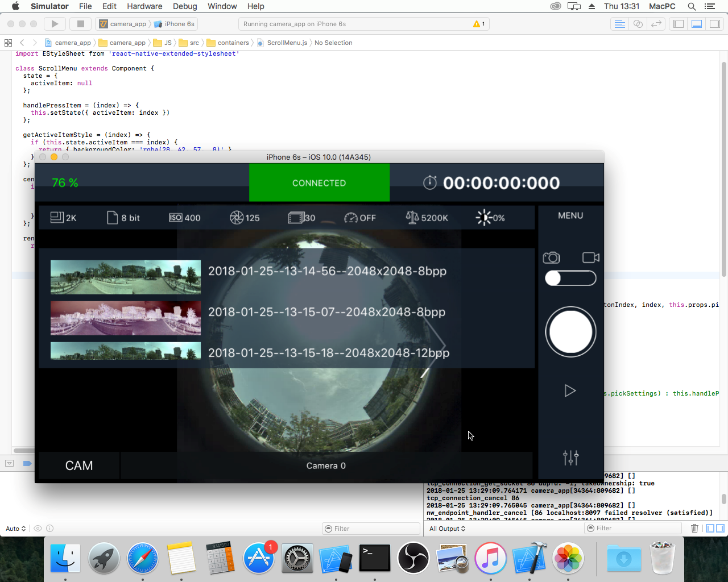728x582 pixels.
Task: Open the red-tinted 13-15-07 thumbnail
Action: [x=126, y=318]
